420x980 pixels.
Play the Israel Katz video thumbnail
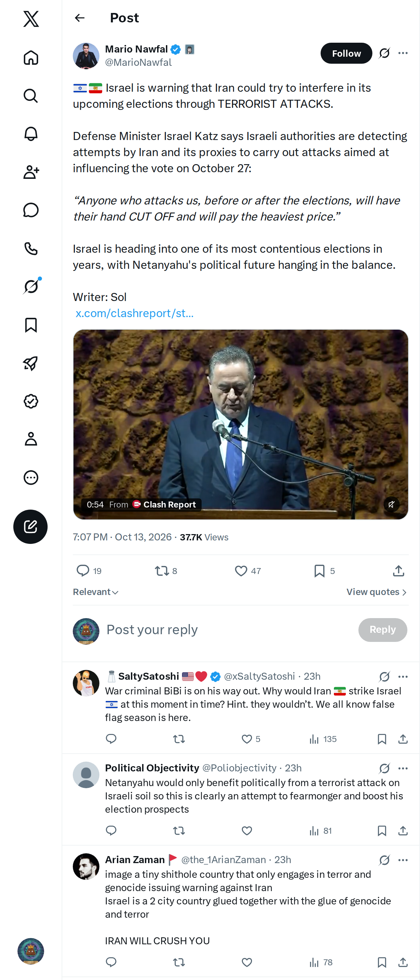pyautogui.click(x=241, y=424)
